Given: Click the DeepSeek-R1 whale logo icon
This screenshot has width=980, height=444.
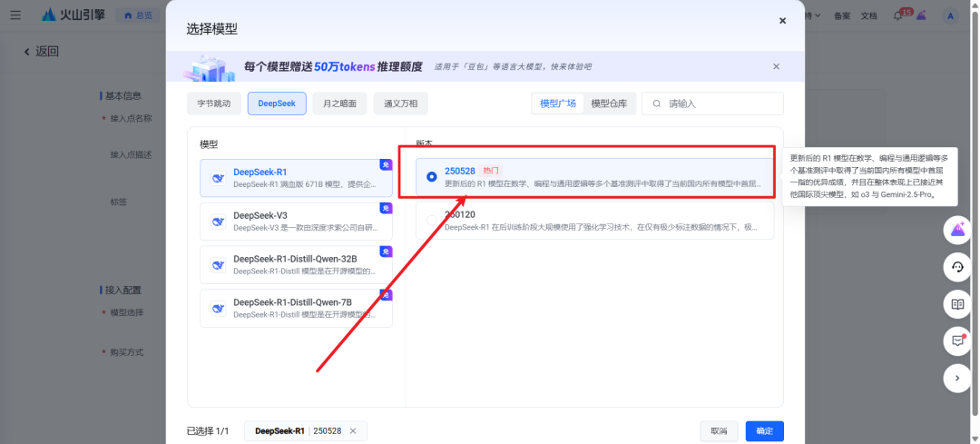Looking at the screenshot, I should 218,178.
